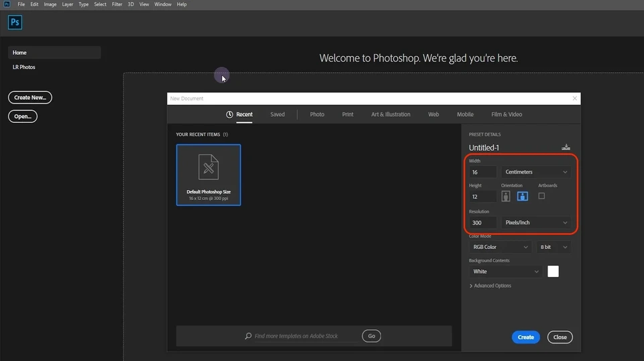Open the Edit menu

pos(34,4)
